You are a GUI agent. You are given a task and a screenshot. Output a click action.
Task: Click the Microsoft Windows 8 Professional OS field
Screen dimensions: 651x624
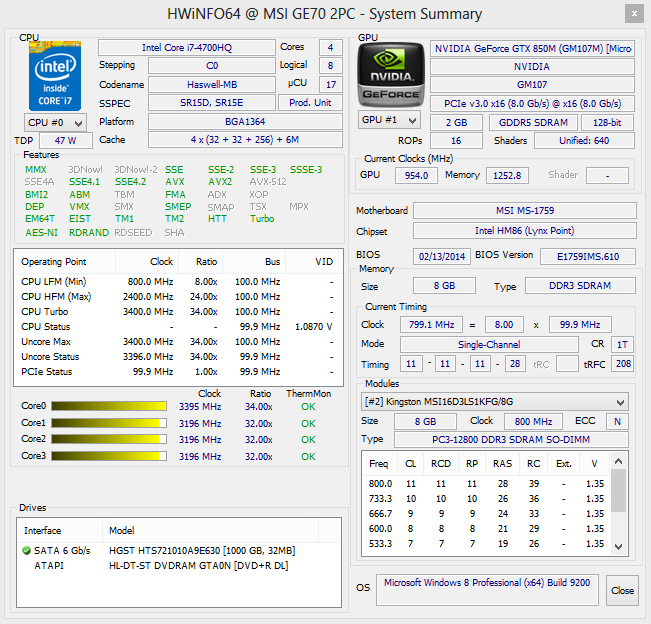click(487, 590)
